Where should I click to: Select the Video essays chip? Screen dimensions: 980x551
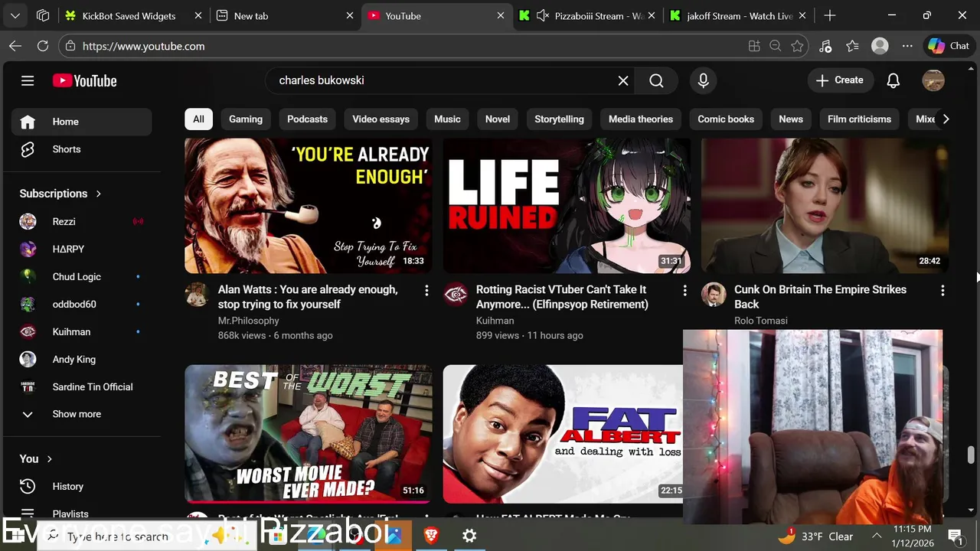click(x=381, y=119)
